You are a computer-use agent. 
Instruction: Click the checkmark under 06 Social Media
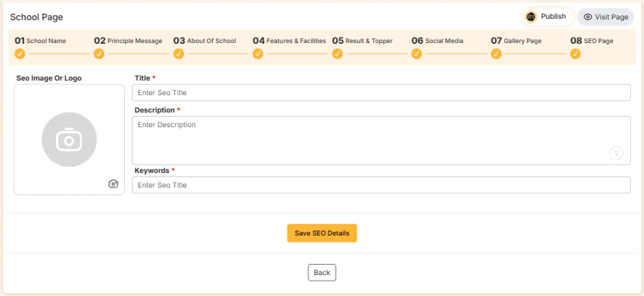click(x=417, y=54)
